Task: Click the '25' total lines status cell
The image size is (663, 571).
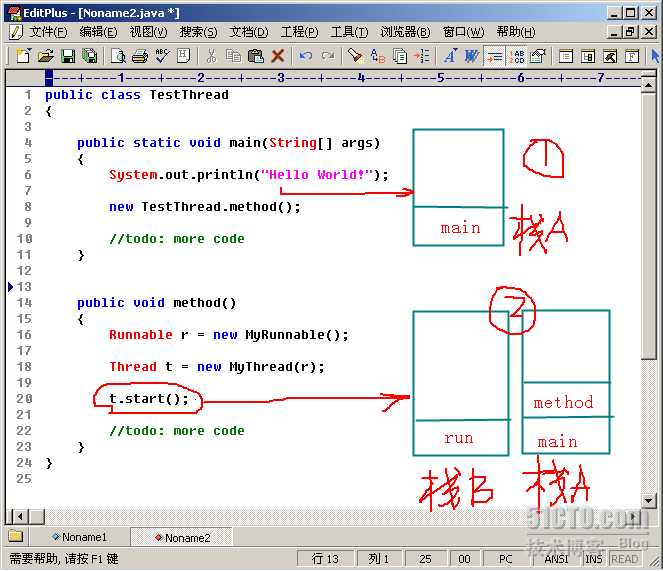Action: point(425,559)
